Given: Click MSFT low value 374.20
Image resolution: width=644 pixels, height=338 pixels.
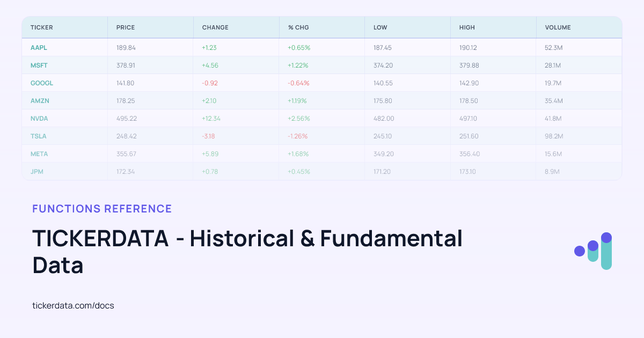Looking at the screenshot, I should point(383,65).
